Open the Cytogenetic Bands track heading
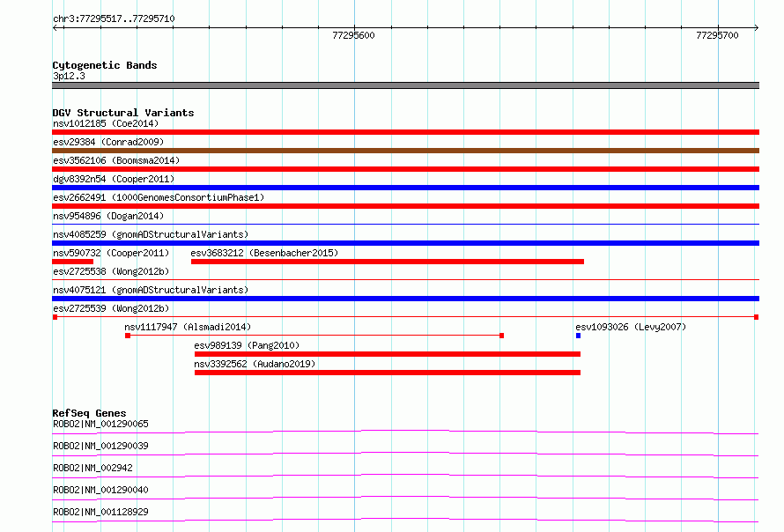784x532 pixels. click(x=105, y=65)
